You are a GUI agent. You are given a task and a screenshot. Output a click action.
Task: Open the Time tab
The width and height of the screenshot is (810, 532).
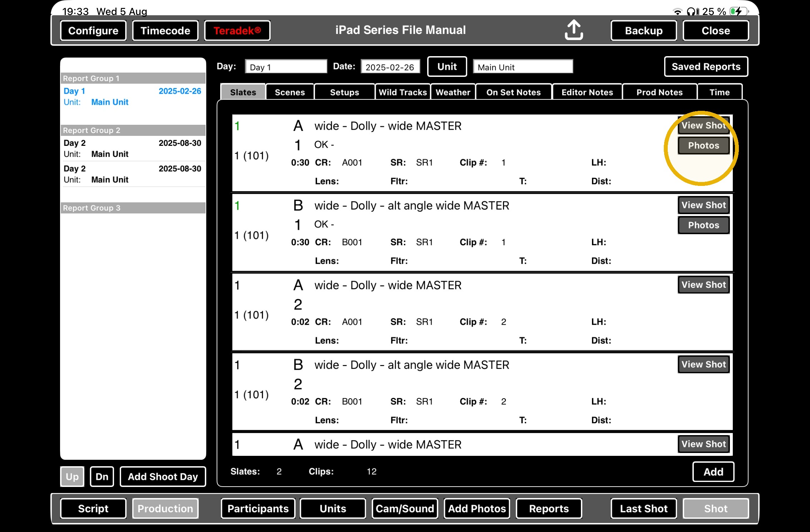coord(720,92)
